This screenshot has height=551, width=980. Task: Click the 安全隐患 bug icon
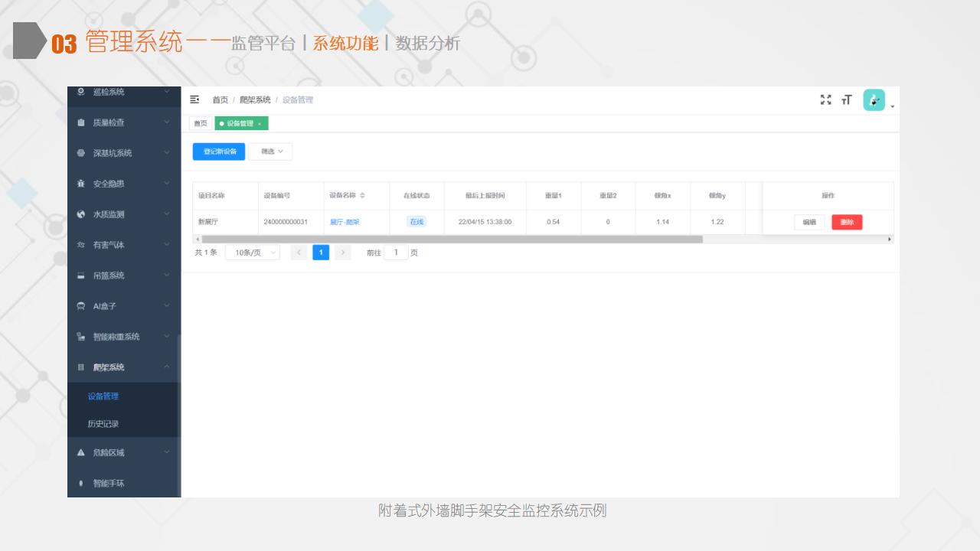click(x=81, y=184)
